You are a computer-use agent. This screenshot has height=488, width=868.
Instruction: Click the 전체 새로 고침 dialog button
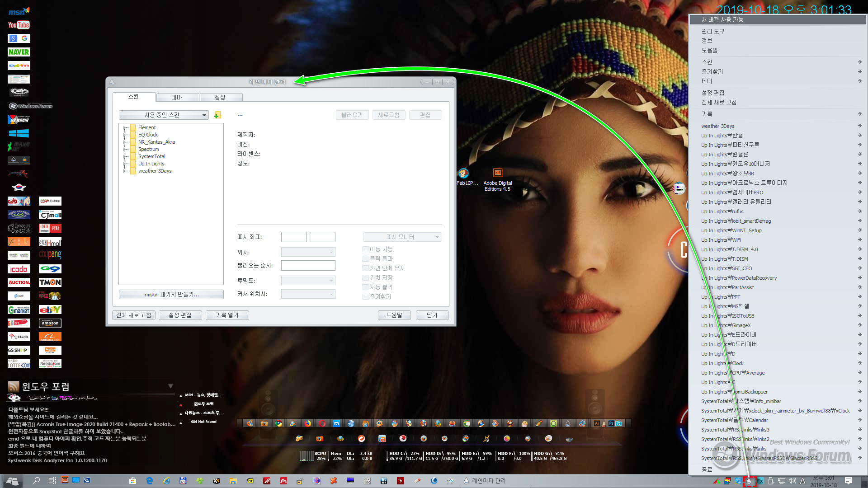134,315
